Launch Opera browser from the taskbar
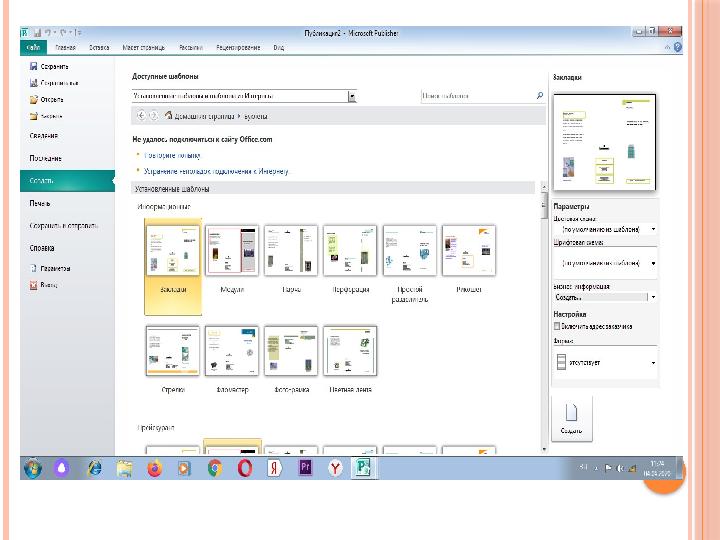Screen dimensions: 720x540 tap(245, 468)
